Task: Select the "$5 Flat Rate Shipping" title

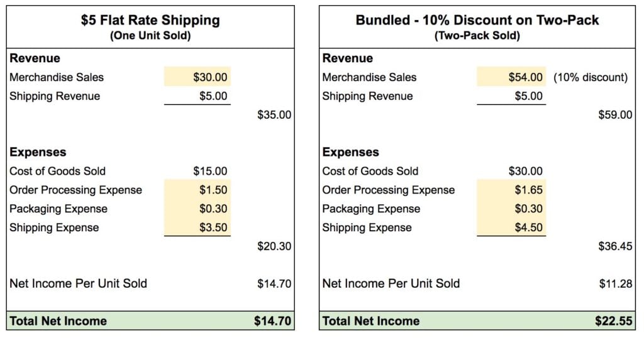Action: click(x=150, y=20)
